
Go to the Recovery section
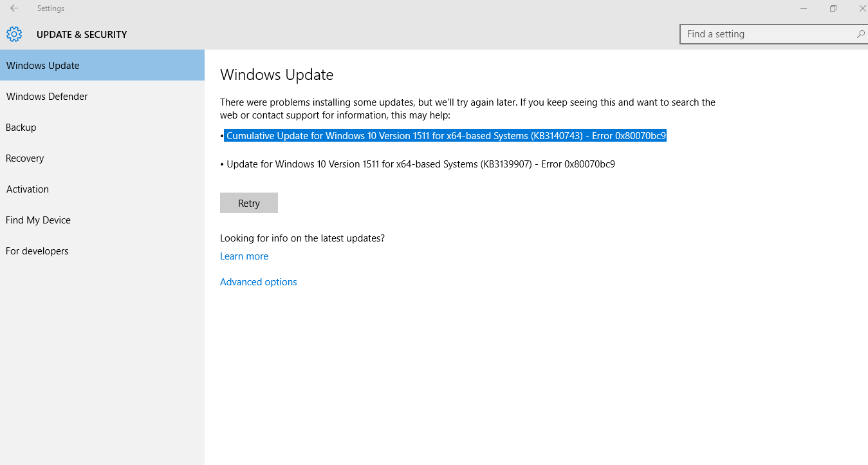click(102, 158)
